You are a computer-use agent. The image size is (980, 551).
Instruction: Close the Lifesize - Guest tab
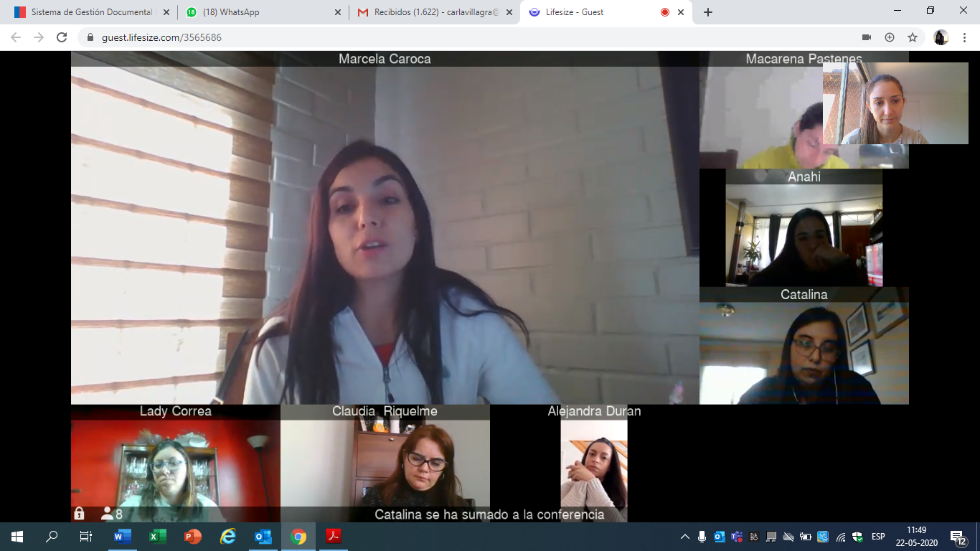[x=681, y=12]
